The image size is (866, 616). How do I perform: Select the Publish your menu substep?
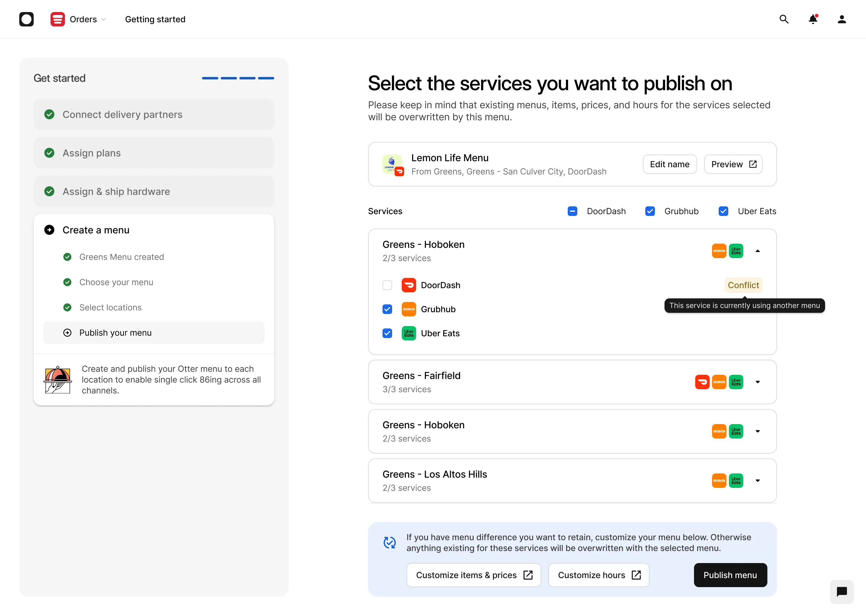(x=154, y=333)
